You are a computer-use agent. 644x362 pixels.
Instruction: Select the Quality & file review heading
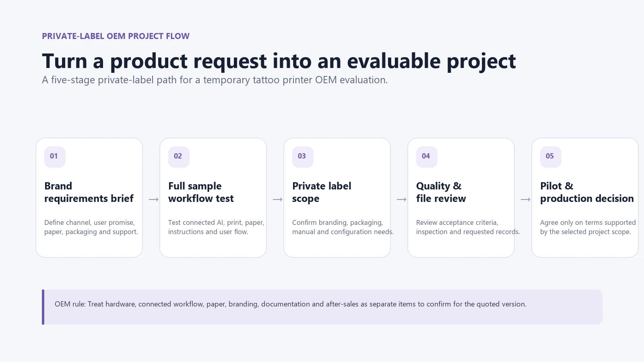pos(441,192)
